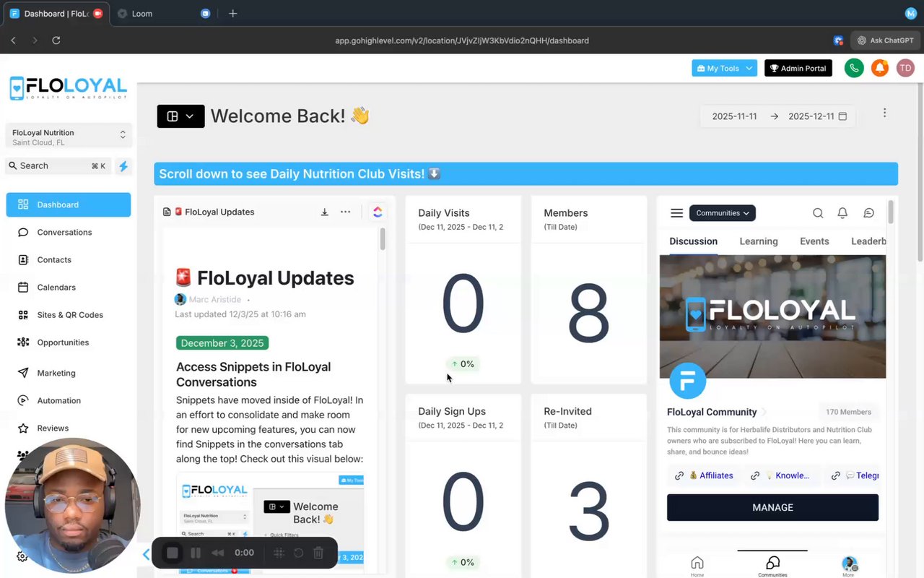924x578 pixels.
Task: Open settings gear in the sidebar
Action: pos(22,556)
